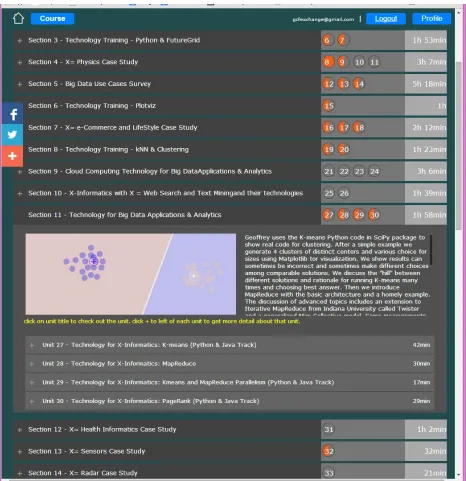Open unit 28 circle badge

pyautogui.click(x=344, y=215)
